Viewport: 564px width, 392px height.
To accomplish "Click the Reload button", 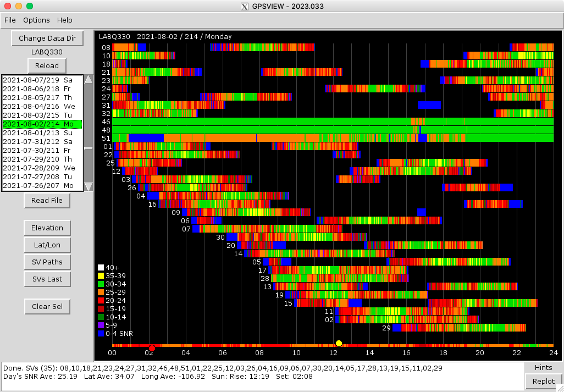I will (47, 65).
